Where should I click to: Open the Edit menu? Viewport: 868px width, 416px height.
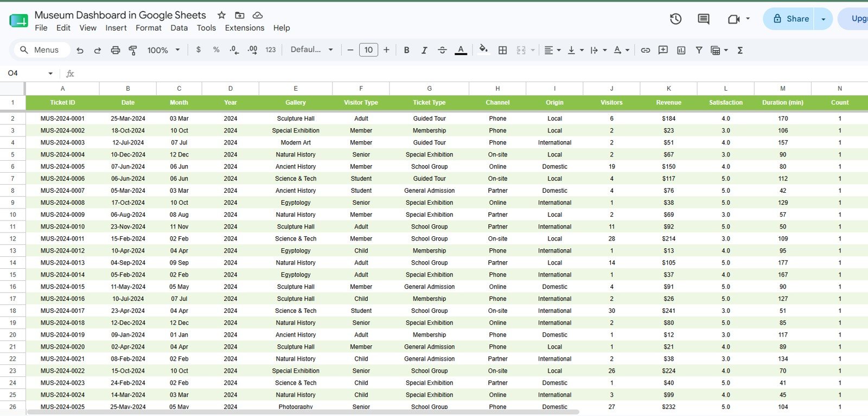pyautogui.click(x=63, y=28)
